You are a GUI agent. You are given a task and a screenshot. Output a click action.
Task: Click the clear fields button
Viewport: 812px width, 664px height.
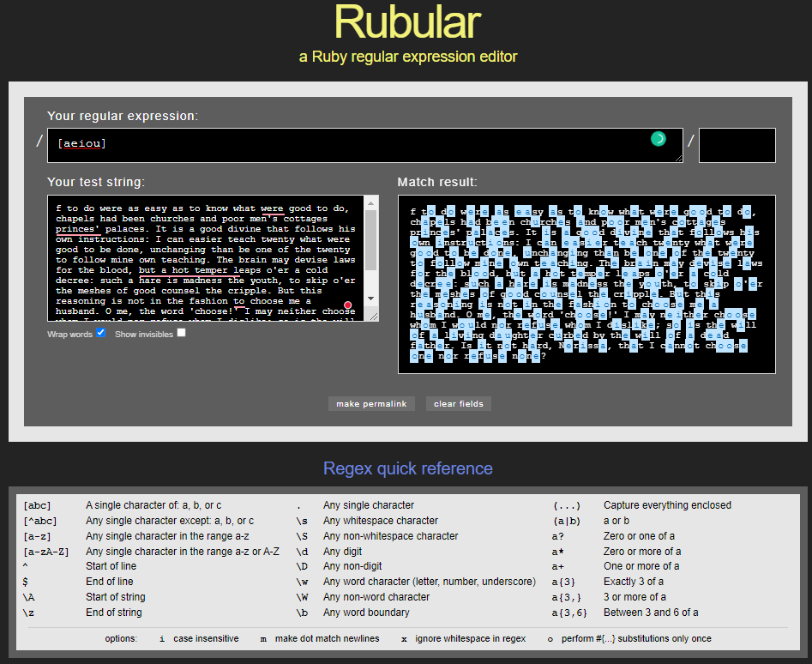pos(458,403)
